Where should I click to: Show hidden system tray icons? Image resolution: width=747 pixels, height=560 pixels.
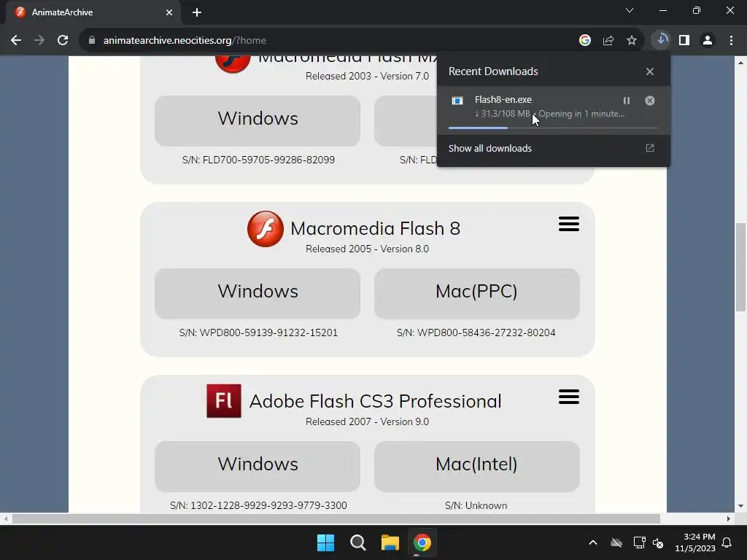[593, 542]
